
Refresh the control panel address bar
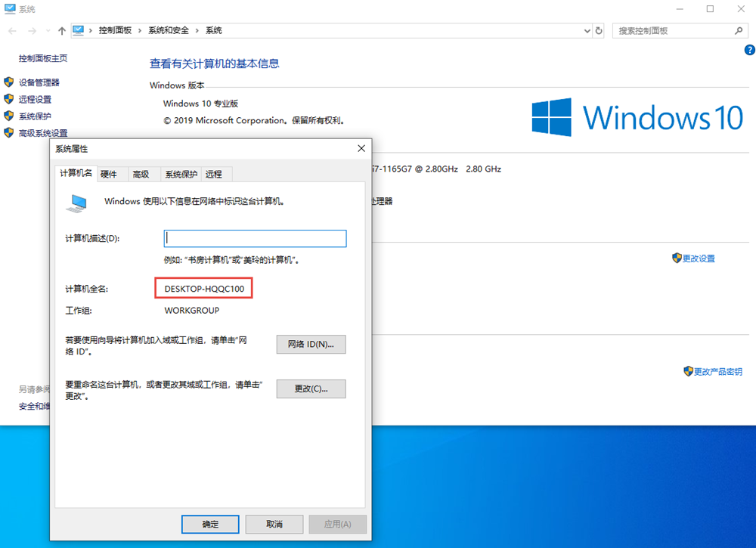point(600,31)
